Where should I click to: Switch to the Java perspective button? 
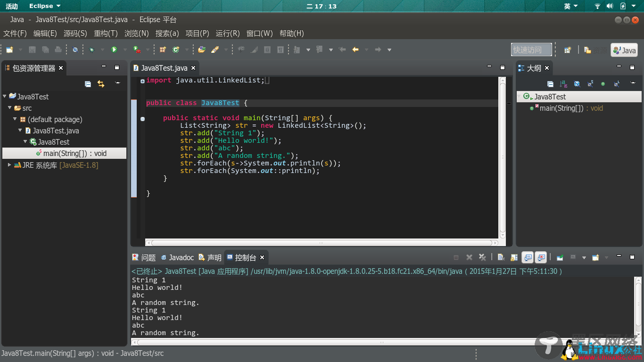pyautogui.click(x=624, y=50)
